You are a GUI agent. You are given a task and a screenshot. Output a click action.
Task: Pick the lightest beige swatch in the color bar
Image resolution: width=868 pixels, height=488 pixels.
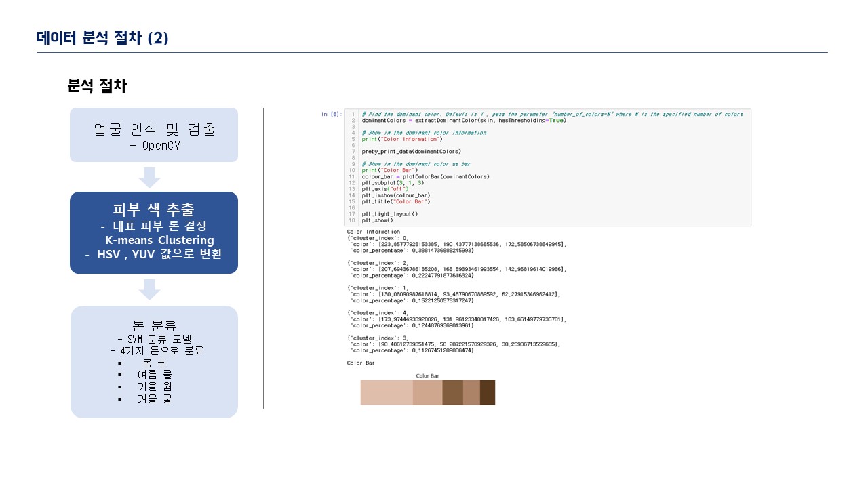point(387,392)
